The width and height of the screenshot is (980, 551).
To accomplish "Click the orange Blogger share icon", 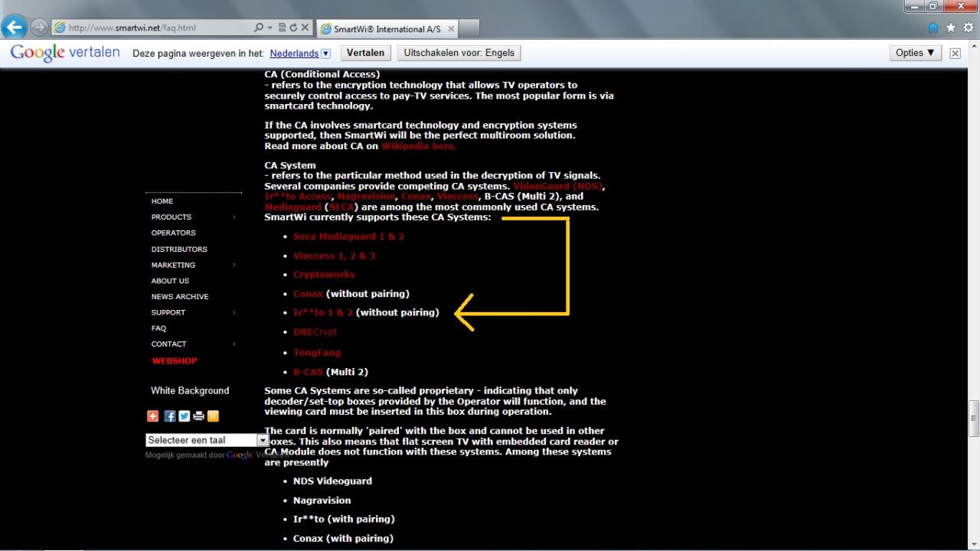I will tap(213, 416).
